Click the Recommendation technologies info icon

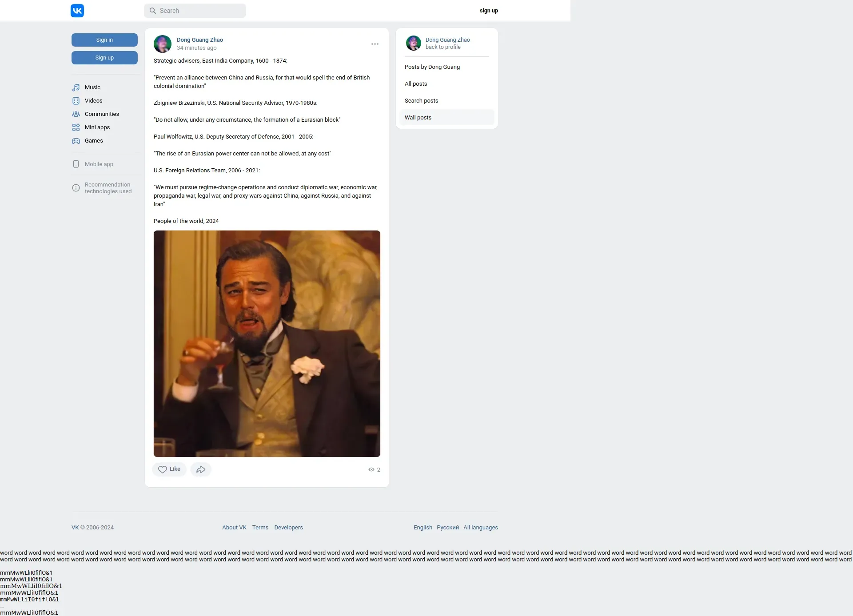point(76,188)
